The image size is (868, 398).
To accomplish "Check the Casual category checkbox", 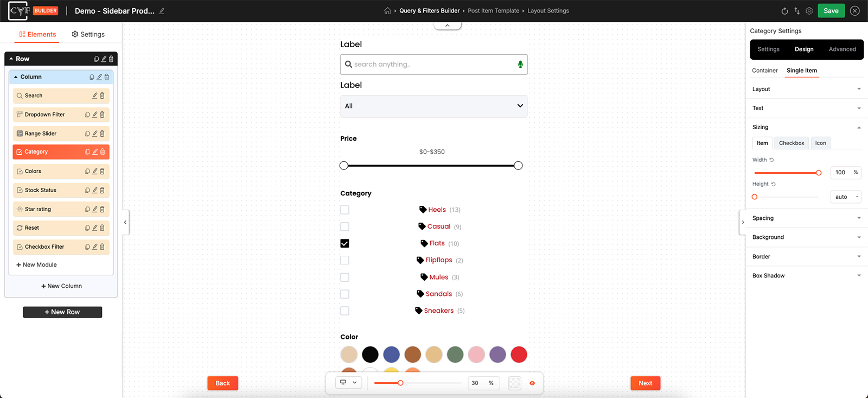I will (344, 227).
